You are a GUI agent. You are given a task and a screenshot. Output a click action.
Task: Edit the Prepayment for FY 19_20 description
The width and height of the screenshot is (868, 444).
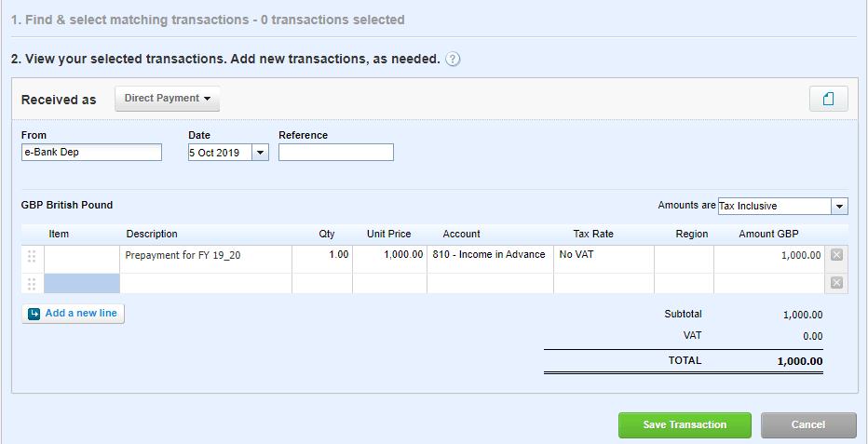point(206,256)
